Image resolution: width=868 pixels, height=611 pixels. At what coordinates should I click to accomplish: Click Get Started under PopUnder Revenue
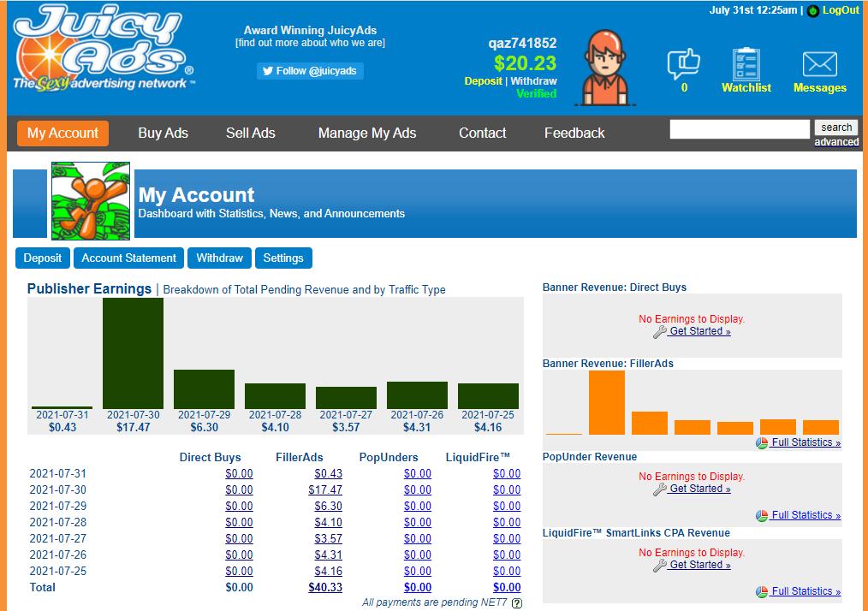point(699,489)
